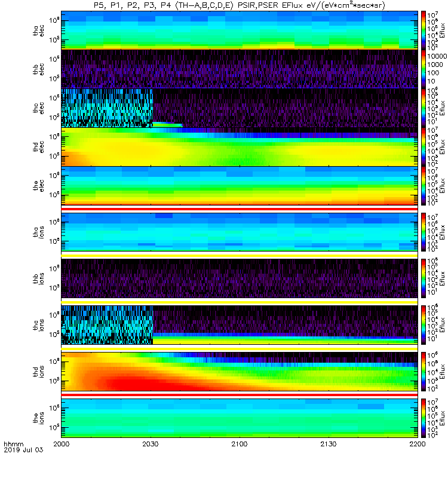
Task: Click the color bar beside tha elec panel
Action: point(424,30)
